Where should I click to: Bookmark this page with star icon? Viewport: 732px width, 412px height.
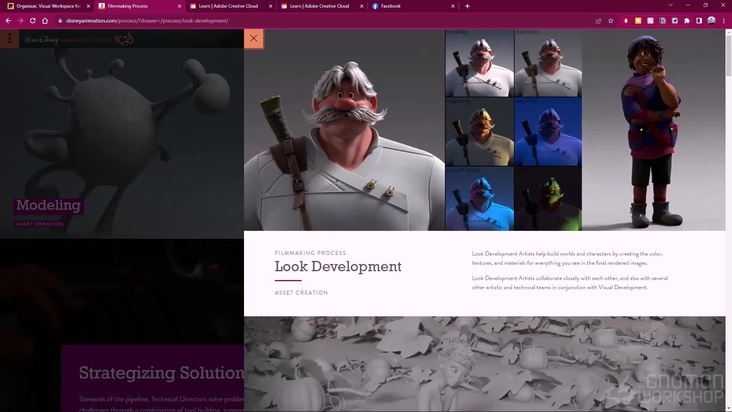[x=610, y=20]
